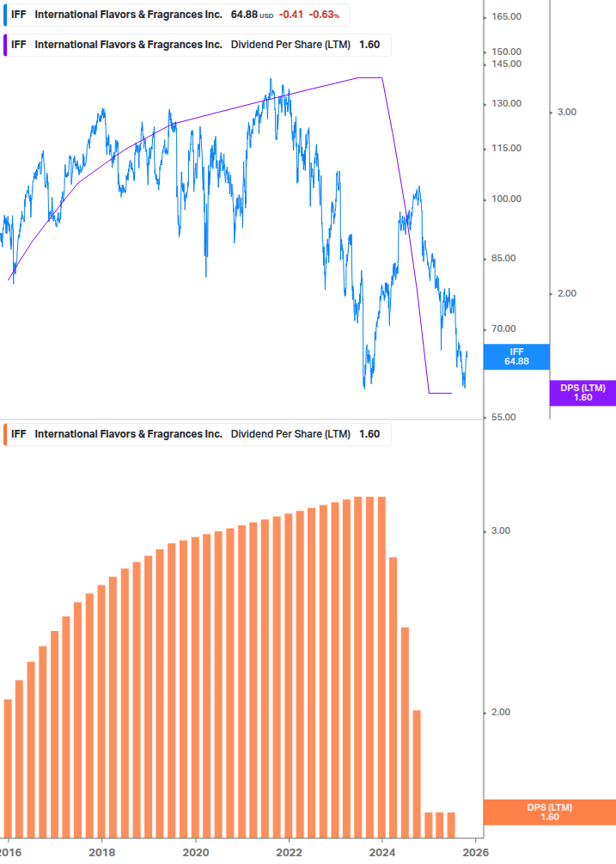Click the 2018 label on time axis
The height and width of the screenshot is (864, 616).
tap(102, 853)
